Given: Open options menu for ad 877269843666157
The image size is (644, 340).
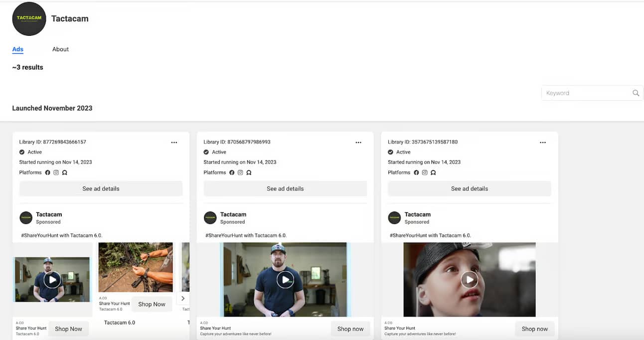Looking at the screenshot, I should pos(174,142).
